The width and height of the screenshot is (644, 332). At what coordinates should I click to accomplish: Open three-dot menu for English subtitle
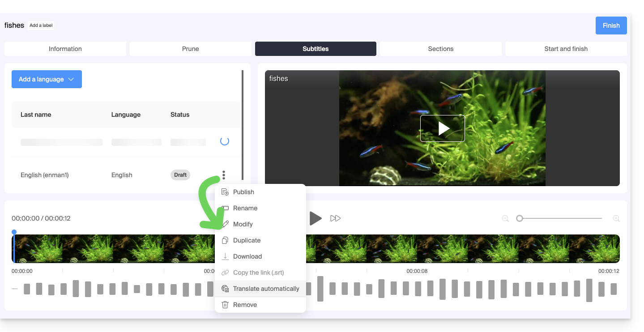pyautogui.click(x=224, y=175)
